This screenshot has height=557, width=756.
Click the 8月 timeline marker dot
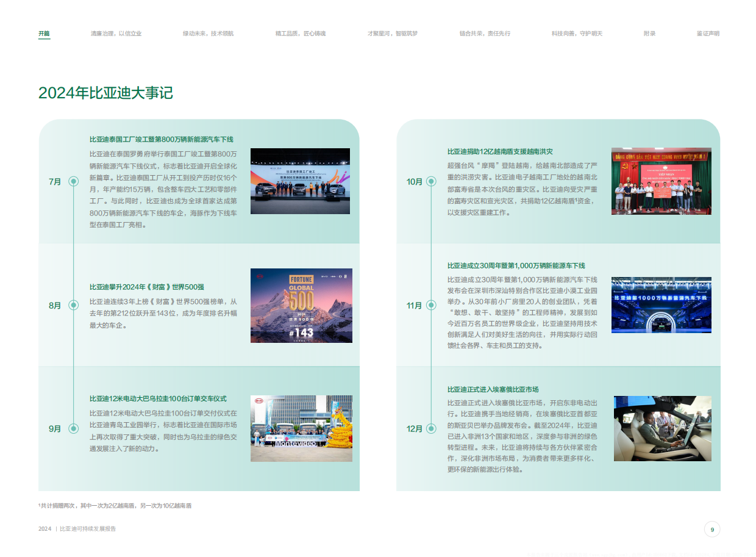[74, 305]
